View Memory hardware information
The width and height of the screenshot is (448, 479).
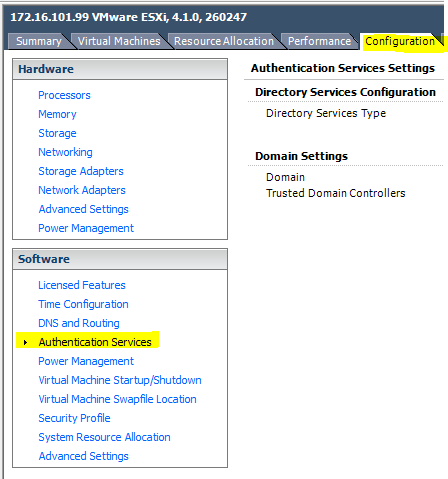coord(57,114)
